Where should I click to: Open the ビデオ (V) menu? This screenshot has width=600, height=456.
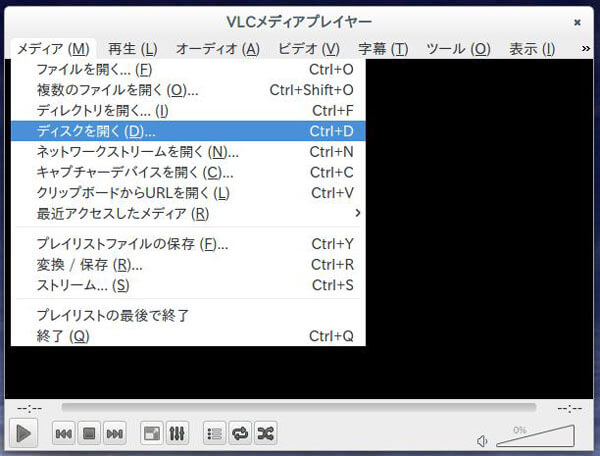pos(309,49)
